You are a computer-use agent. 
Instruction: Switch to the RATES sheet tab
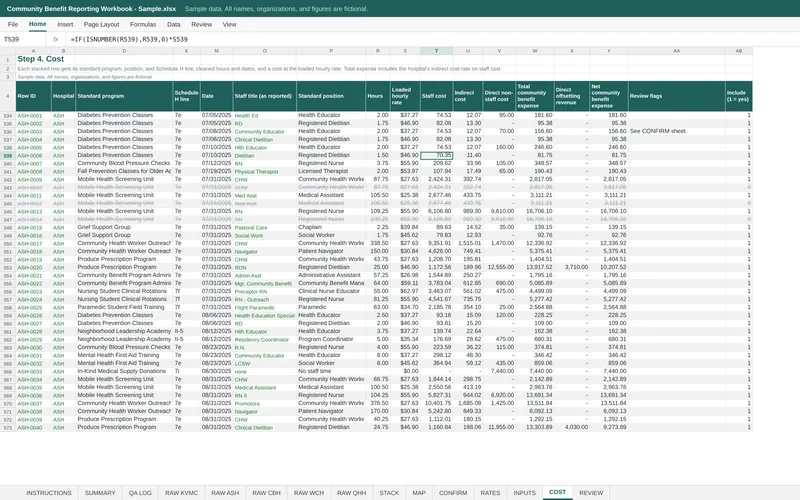[490, 493]
